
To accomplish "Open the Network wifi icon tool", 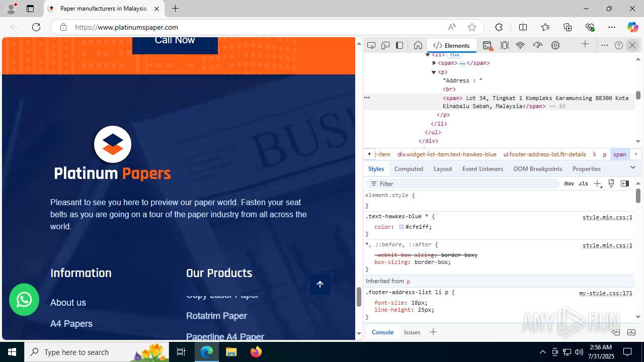I will [x=520, y=45].
